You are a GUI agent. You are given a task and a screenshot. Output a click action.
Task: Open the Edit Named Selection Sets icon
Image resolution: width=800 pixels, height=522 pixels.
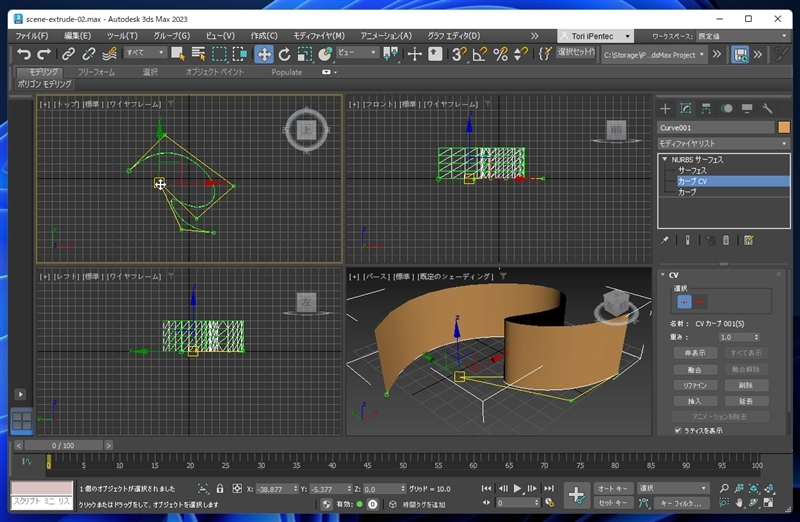point(545,54)
